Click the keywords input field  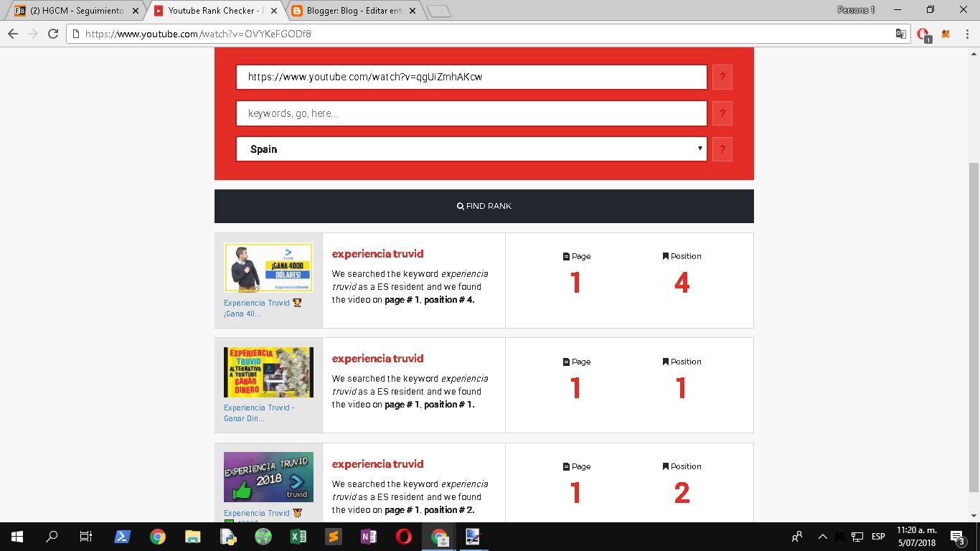[x=471, y=113]
